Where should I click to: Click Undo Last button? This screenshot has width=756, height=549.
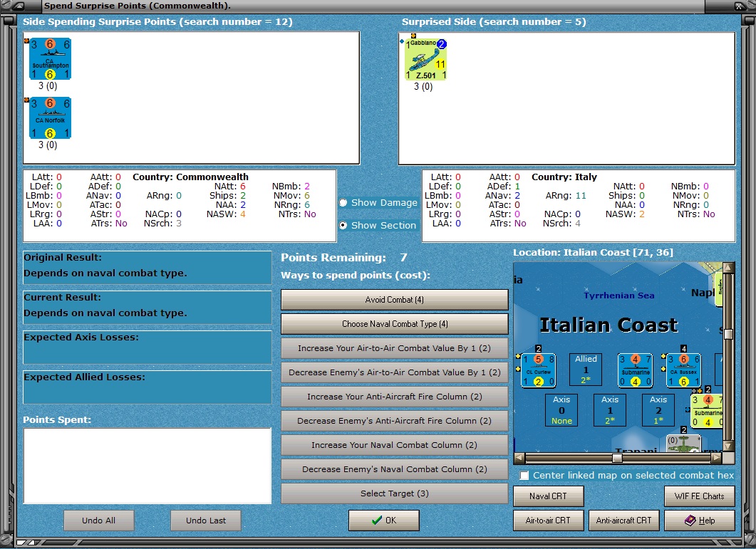coord(206,521)
